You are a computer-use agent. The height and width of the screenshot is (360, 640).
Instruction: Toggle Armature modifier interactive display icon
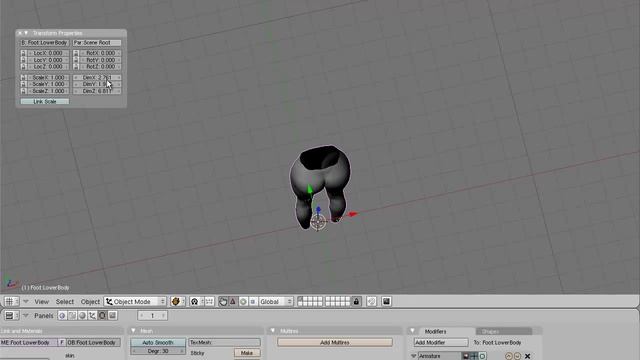click(x=474, y=356)
